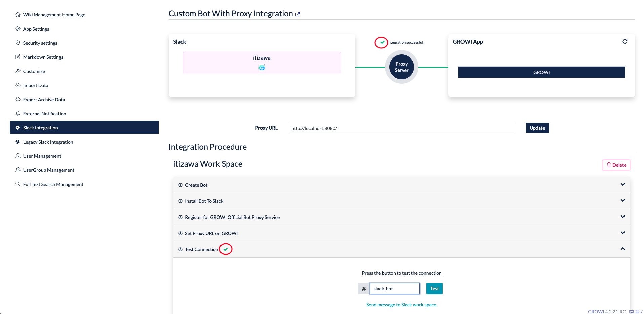Click the cloud icon beside Export Archive Data
Image resolution: width=644 pixels, height=314 pixels.
(18, 100)
